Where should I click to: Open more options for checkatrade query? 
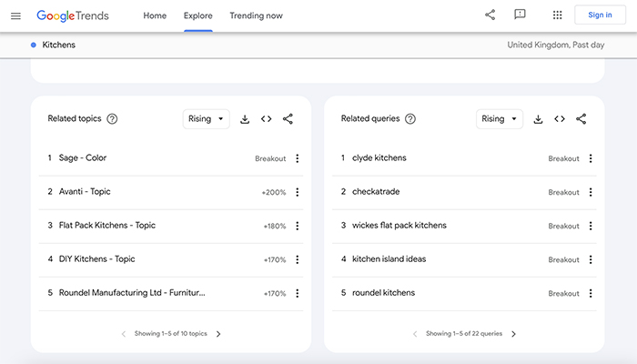[x=591, y=192]
